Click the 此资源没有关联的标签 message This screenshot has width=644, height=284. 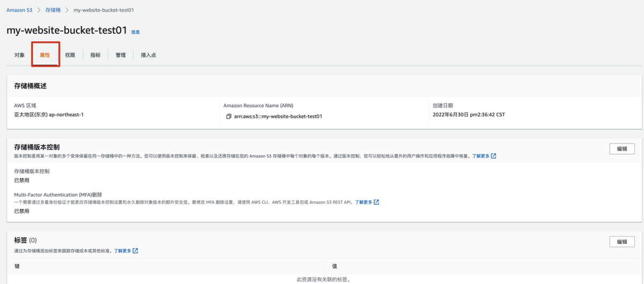point(324,279)
